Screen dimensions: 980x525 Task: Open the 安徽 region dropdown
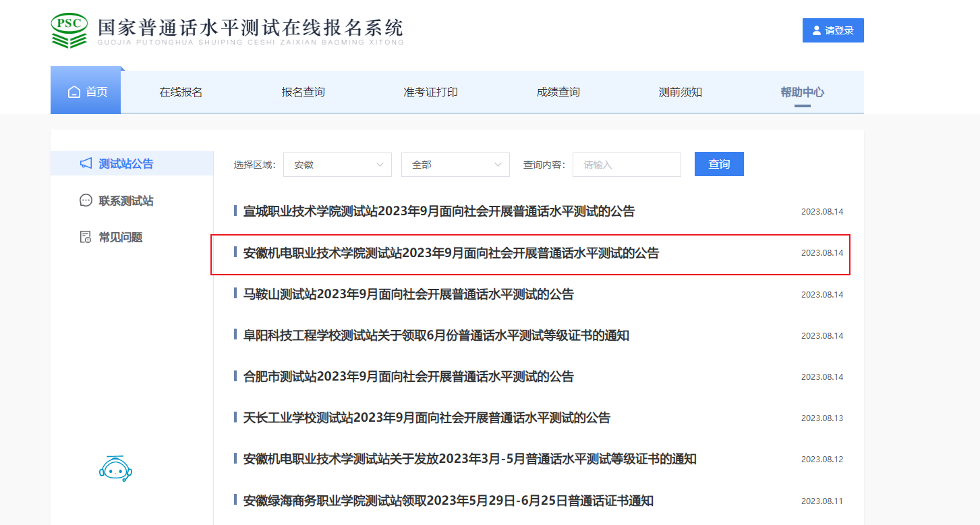[x=338, y=165]
